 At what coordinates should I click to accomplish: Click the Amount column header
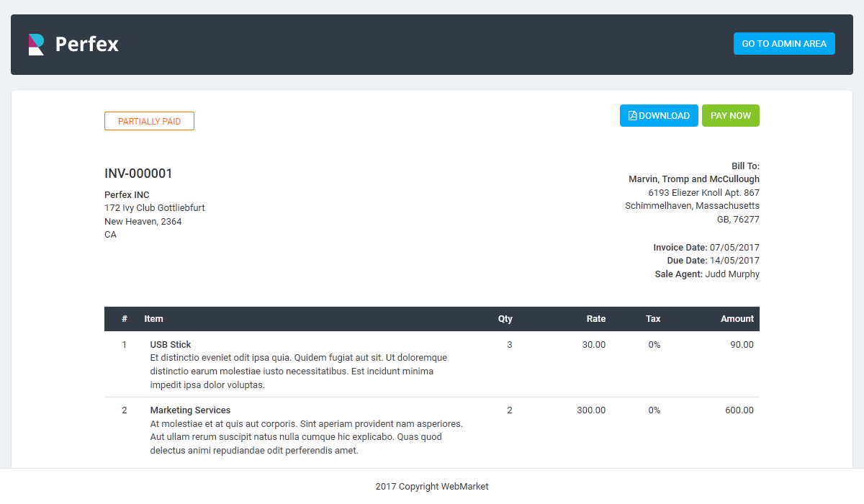[x=737, y=319]
